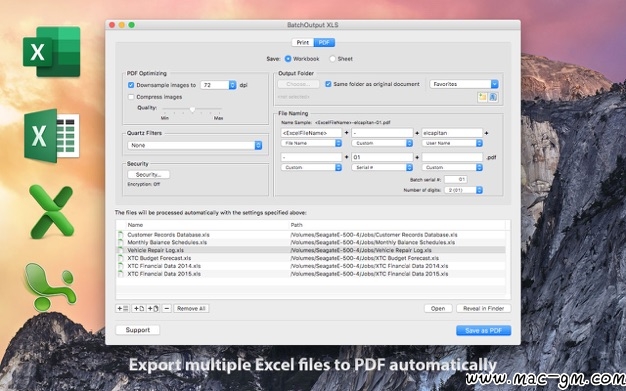This screenshot has width=626, height=391.
Task: Open the dpi value dropdown arrow
Action: click(232, 85)
